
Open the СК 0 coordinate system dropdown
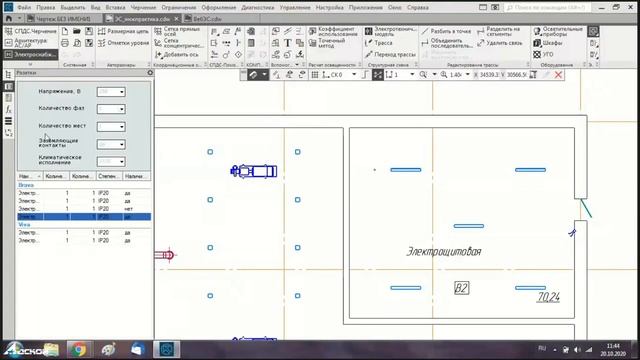point(354,75)
